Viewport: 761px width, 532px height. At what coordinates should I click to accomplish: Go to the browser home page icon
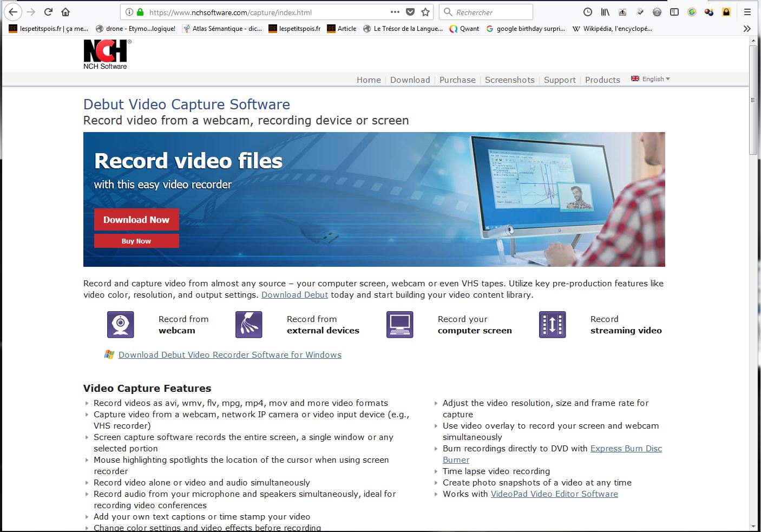pyautogui.click(x=65, y=12)
